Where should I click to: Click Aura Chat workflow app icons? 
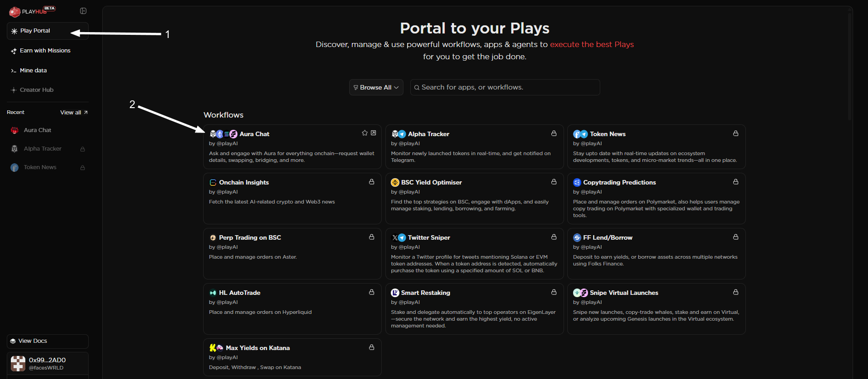click(223, 134)
